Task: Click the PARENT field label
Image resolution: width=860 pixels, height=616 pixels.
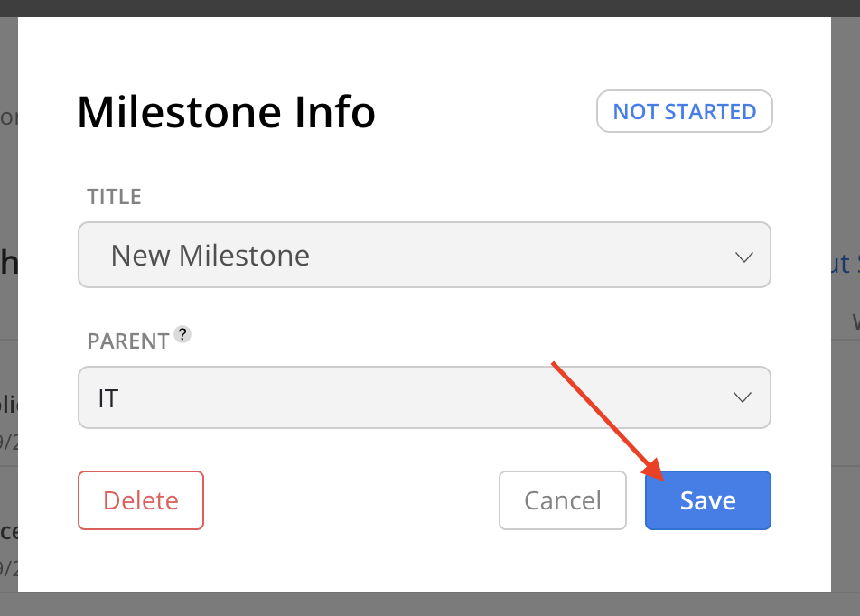Action: pos(127,341)
